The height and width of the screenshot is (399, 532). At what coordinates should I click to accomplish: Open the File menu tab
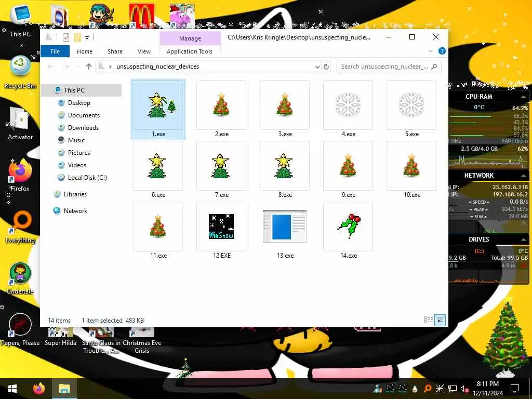click(55, 51)
